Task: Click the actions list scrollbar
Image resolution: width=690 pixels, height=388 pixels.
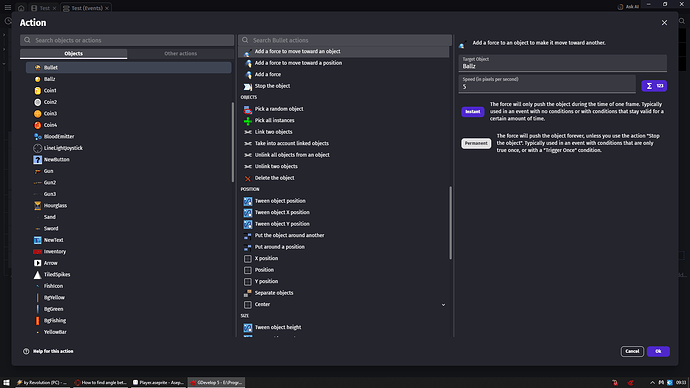Action: tap(450, 223)
